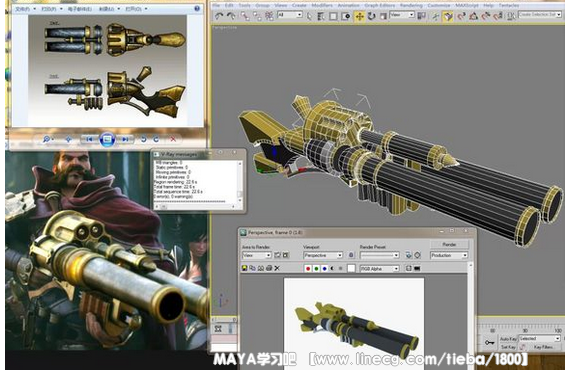Toggle the blue channel button
The height and width of the screenshot is (376, 565).
324,269
